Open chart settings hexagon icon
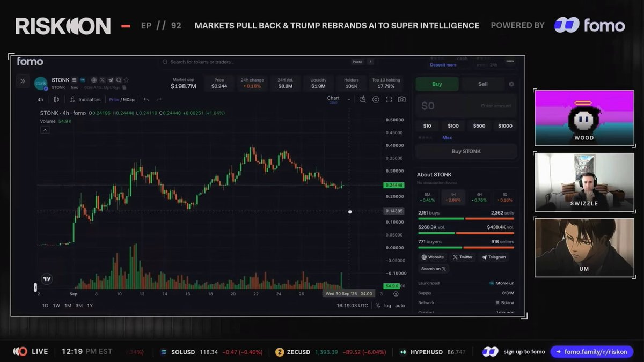The width and height of the screenshot is (644, 362). 376,99
